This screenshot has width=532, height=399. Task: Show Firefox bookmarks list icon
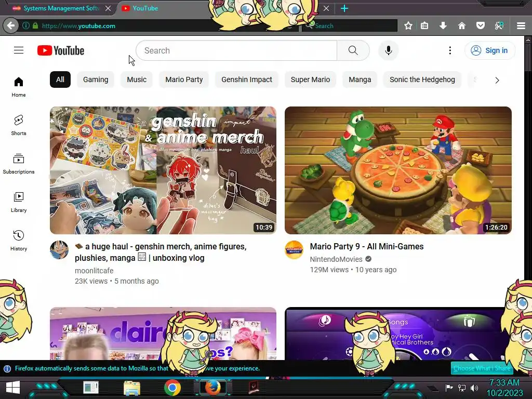424,25
